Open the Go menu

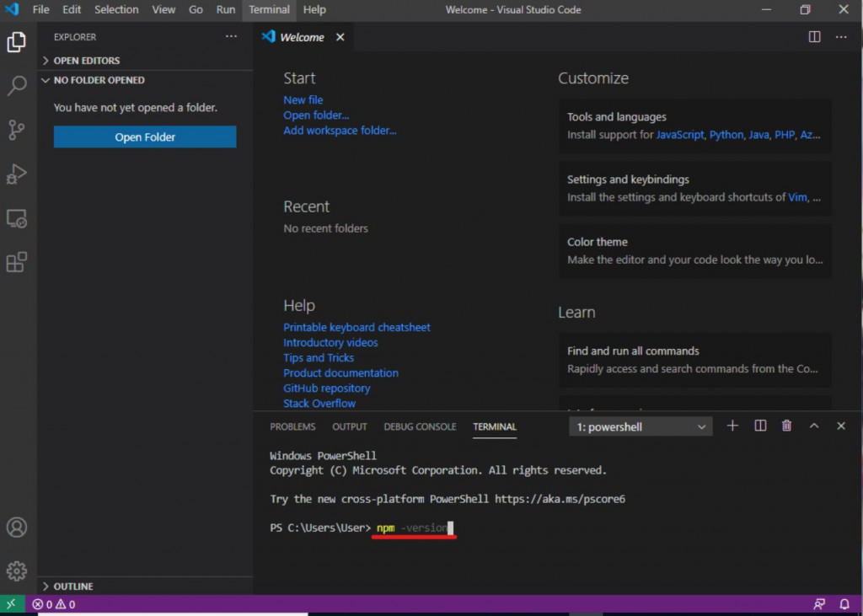pyautogui.click(x=196, y=9)
